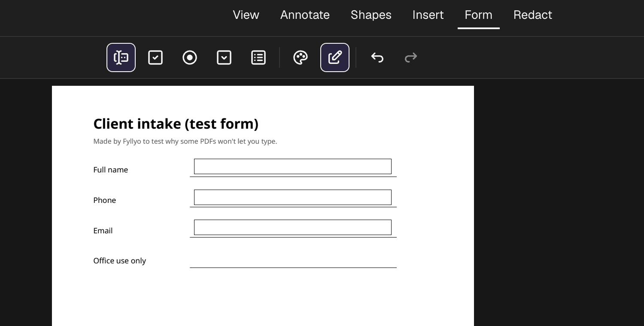Viewport: 644px width, 326px height.
Task: Click the 'Client intake (test form)' heading
Action: (176, 124)
